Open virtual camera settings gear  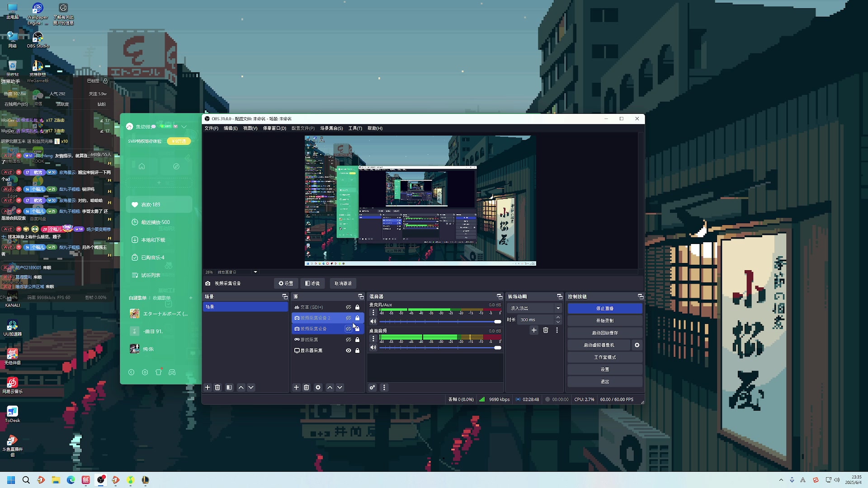pos(637,345)
